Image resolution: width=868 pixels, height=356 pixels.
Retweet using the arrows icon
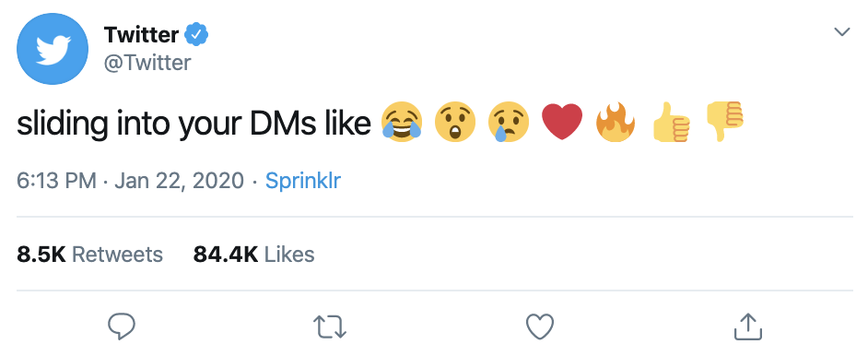click(x=330, y=326)
